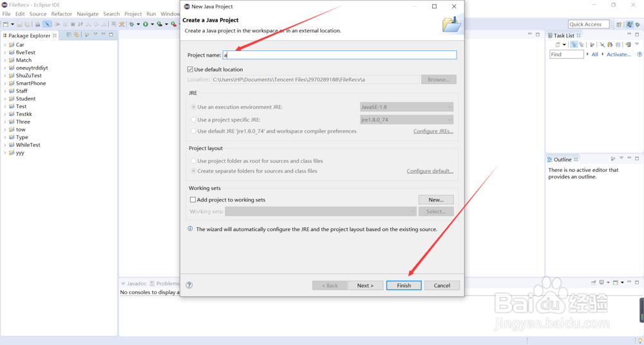Click Link with Editor icon in Package Explorer
The image size is (644, 345).
pos(77,35)
